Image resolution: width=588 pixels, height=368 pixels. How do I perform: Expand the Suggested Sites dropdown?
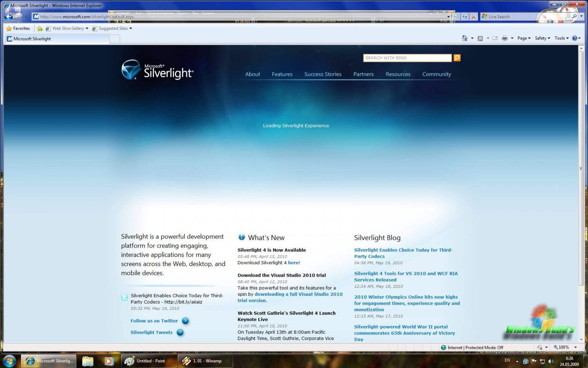(x=130, y=28)
